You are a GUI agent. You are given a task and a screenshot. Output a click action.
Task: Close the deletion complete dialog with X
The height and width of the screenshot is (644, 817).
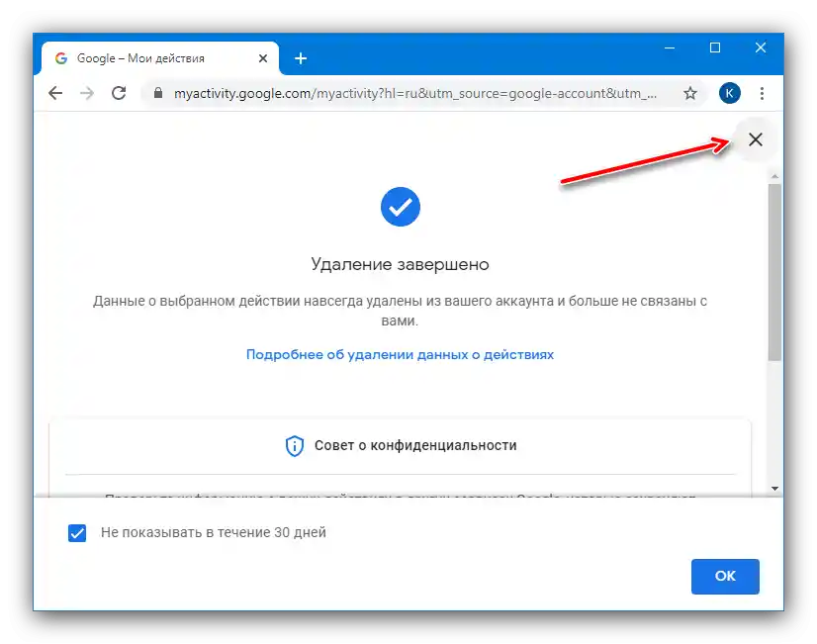[x=755, y=139]
